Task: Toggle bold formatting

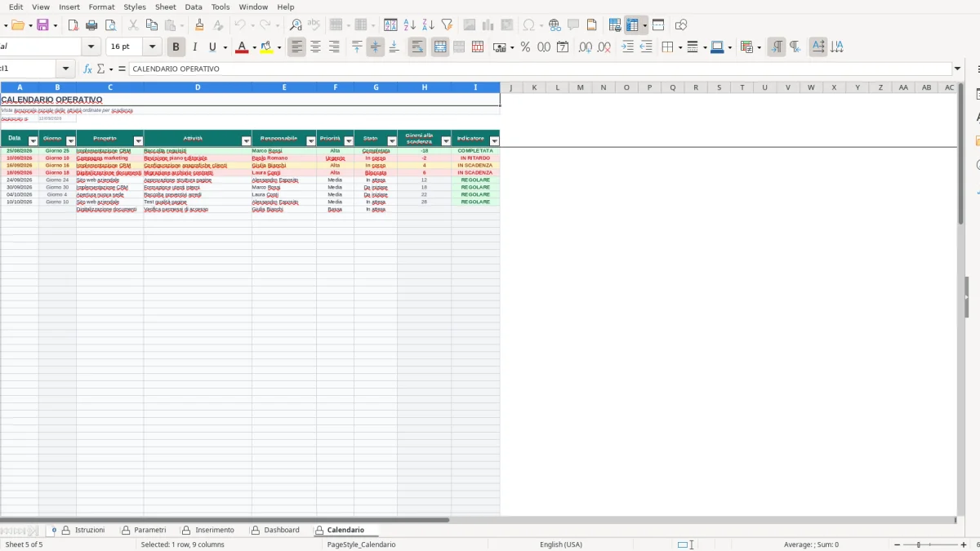Action: click(x=176, y=47)
